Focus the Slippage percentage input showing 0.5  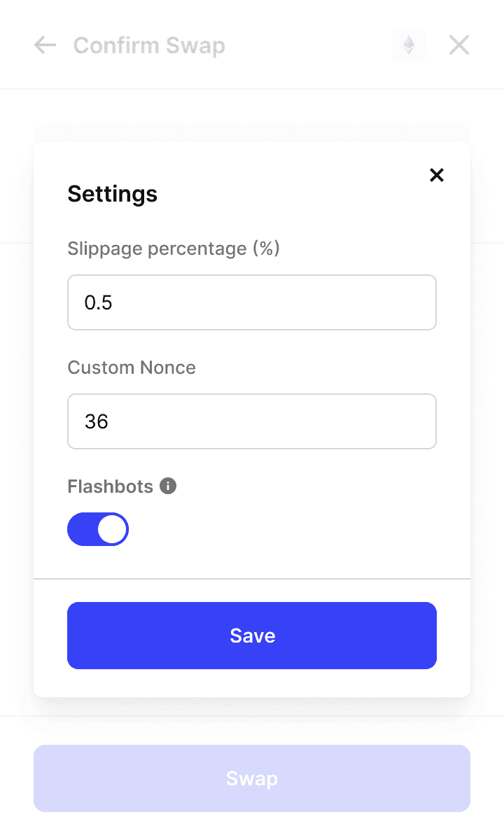point(252,302)
